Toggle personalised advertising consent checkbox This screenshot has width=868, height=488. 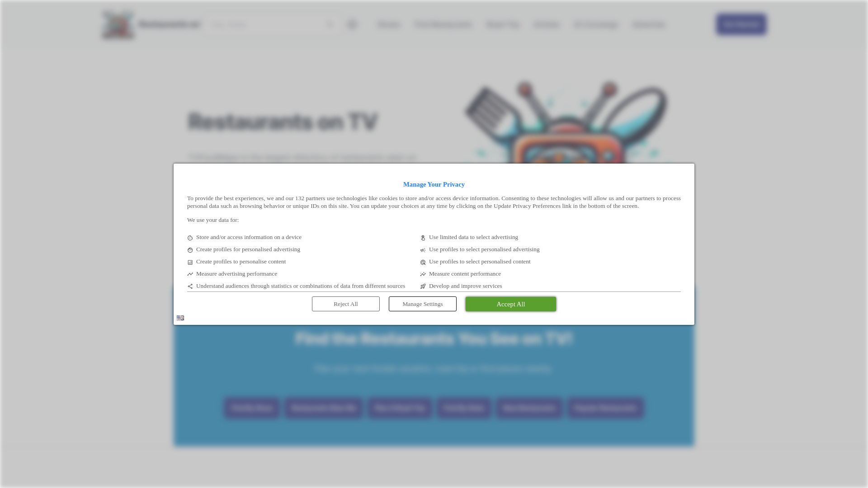click(190, 250)
